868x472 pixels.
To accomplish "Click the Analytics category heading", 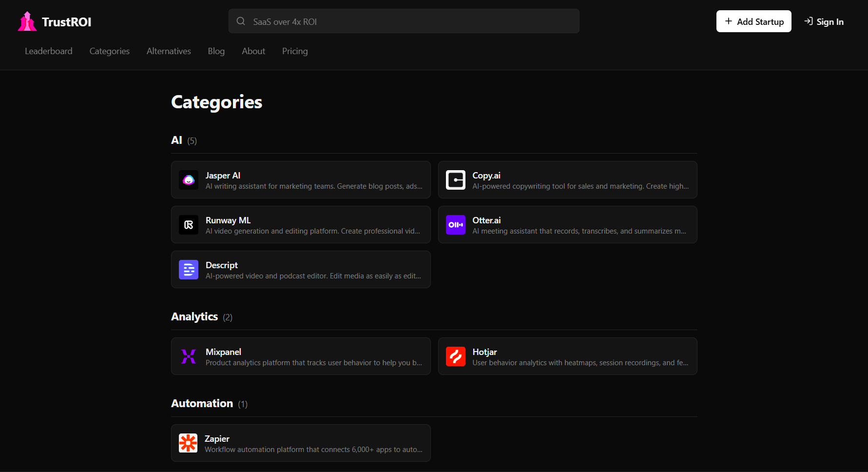I will click(194, 317).
